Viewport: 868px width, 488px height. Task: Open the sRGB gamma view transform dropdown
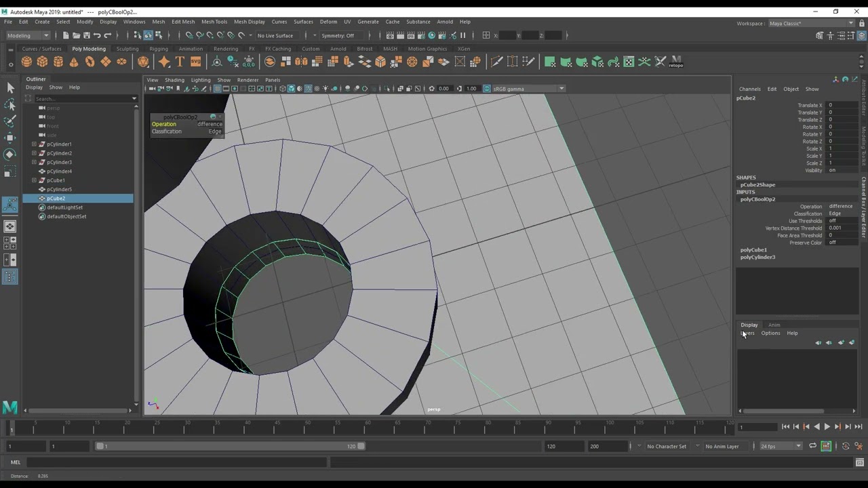click(x=528, y=89)
